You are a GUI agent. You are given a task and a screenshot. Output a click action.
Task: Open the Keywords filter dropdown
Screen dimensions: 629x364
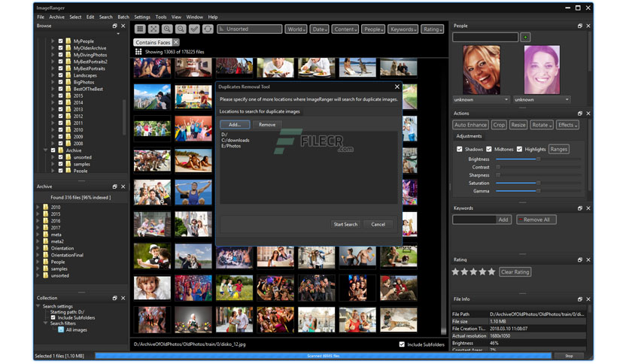point(403,29)
